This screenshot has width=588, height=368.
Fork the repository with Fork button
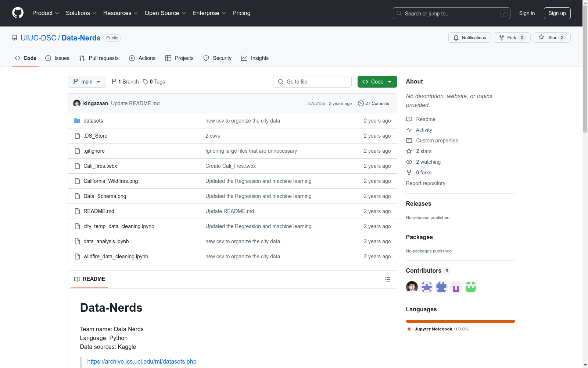click(512, 38)
